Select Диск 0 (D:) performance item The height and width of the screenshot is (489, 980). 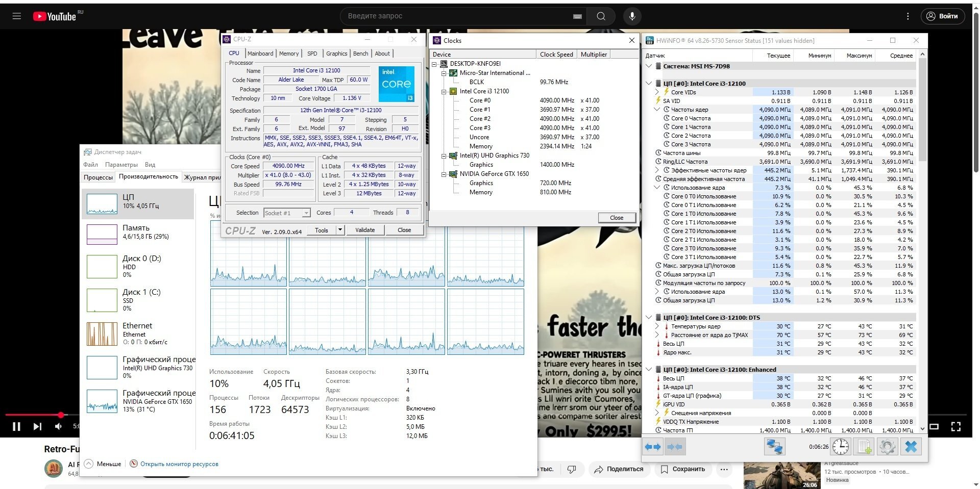pyautogui.click(x=138, y=266)
